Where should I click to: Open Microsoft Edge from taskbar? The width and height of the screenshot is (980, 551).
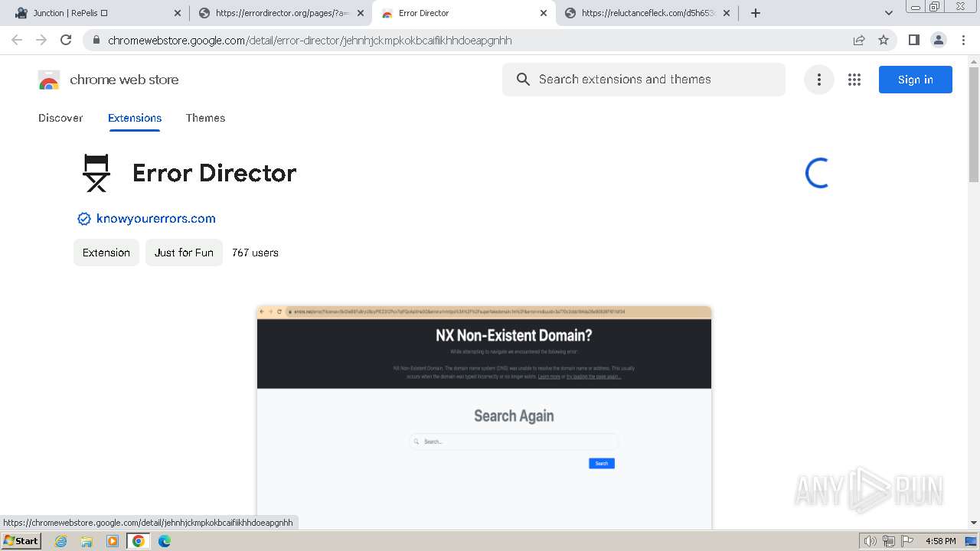[x=165, y=541]
